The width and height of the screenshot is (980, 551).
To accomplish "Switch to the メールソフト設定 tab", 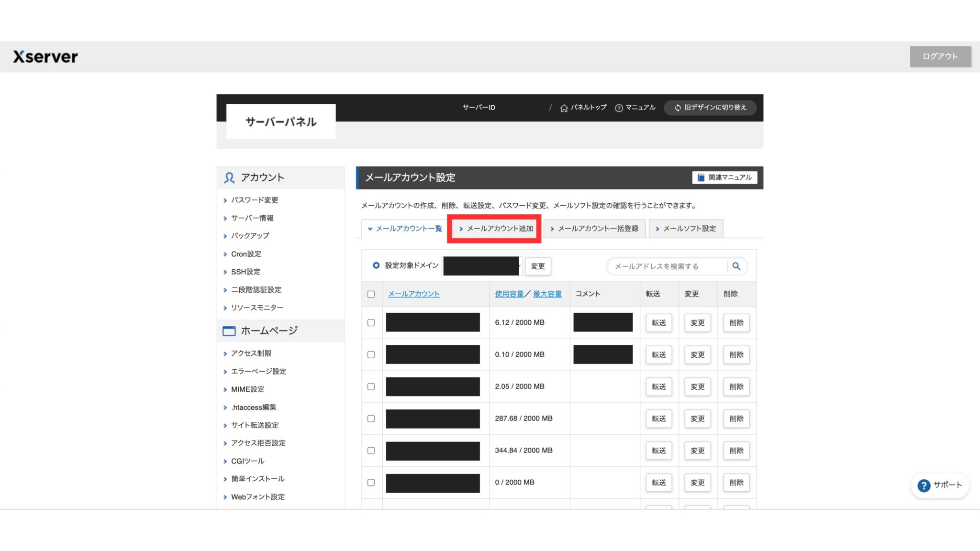I will tap(685, 229).
